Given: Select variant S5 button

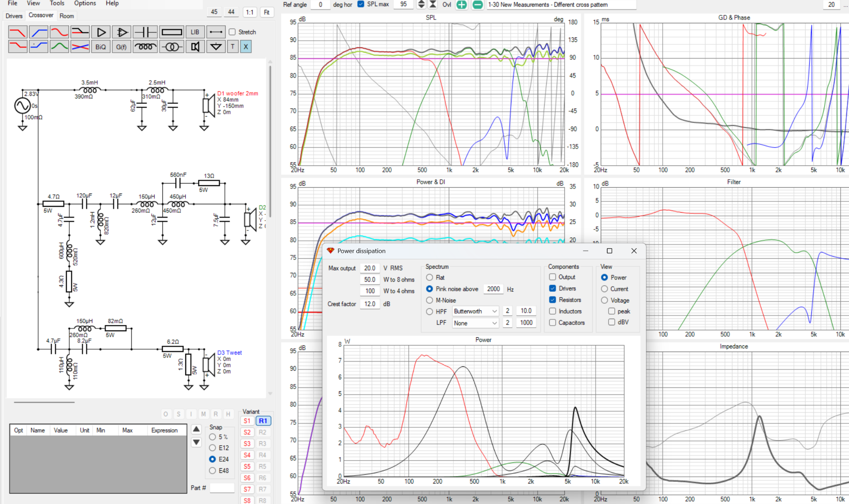Looking at the screenshot, I should coord(247,466).
